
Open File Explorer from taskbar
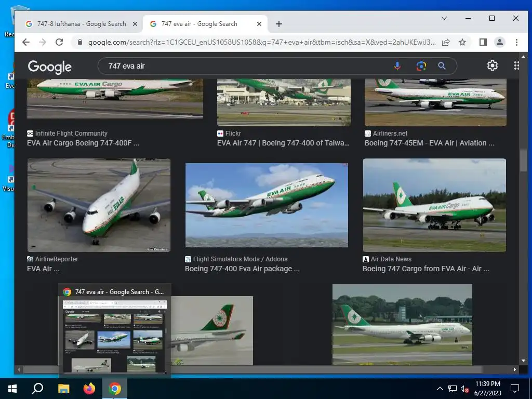point(63,389)
